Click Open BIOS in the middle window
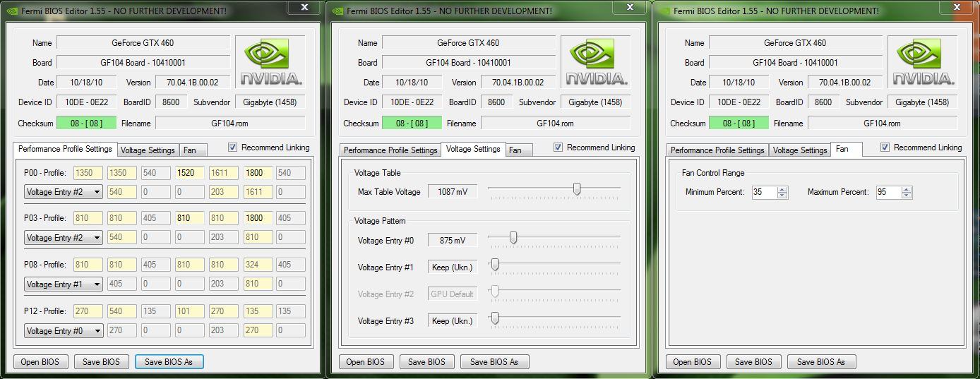The height and width of the screenshot is (379, 980). tap(366, 362)
